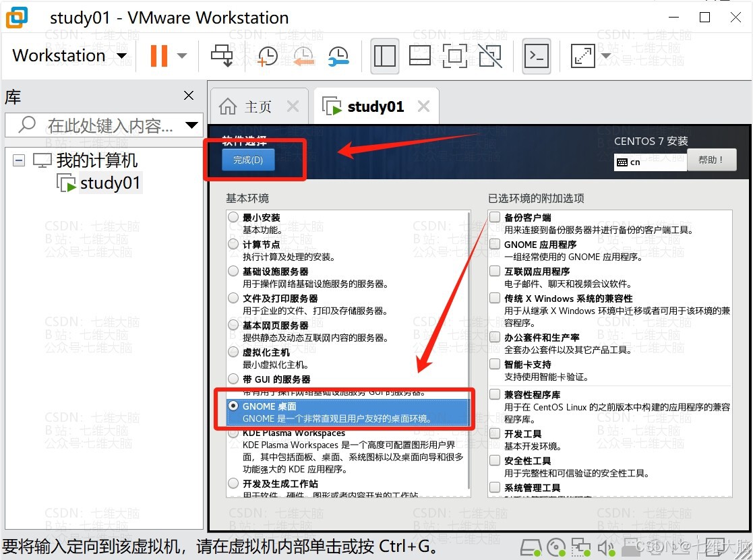Check the 备份客户端 checkbox
753x560 pixels.
coord(495,217)
